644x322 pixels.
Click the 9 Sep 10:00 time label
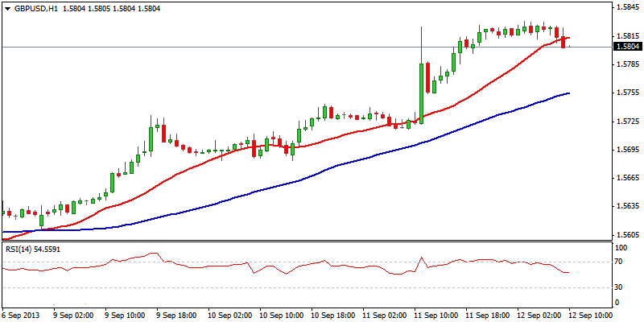[126, 315]
